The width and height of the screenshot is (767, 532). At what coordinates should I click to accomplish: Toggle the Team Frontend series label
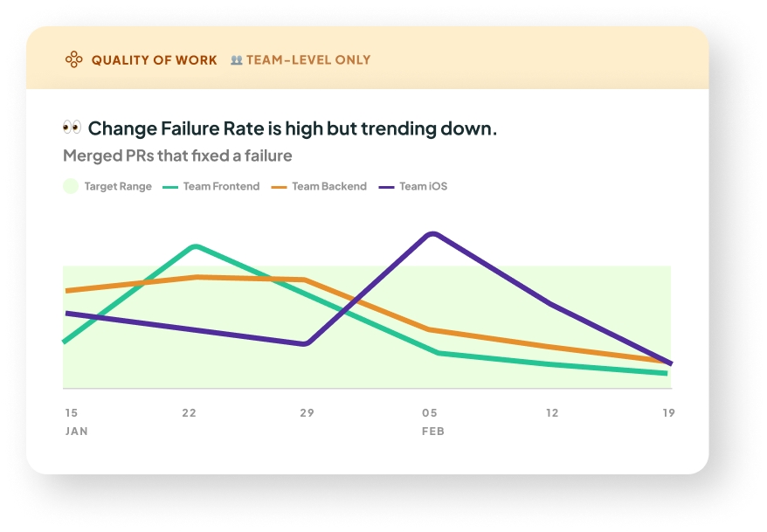coord(221,186)
